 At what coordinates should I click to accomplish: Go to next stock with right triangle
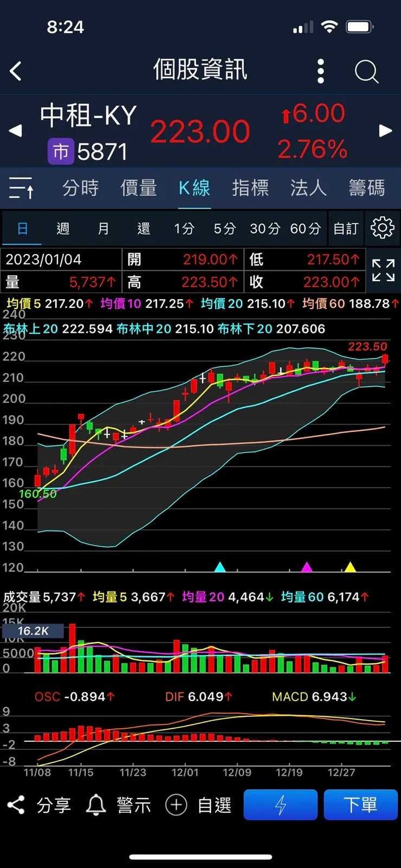pyautogui.click(x=385, y=131)
